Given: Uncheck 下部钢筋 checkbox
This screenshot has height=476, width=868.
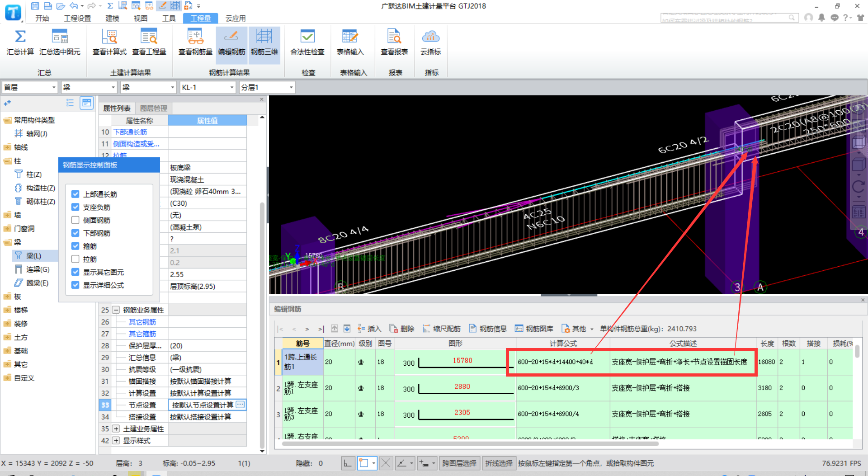Looking at the screenshot, I should [x=75, y=233].
